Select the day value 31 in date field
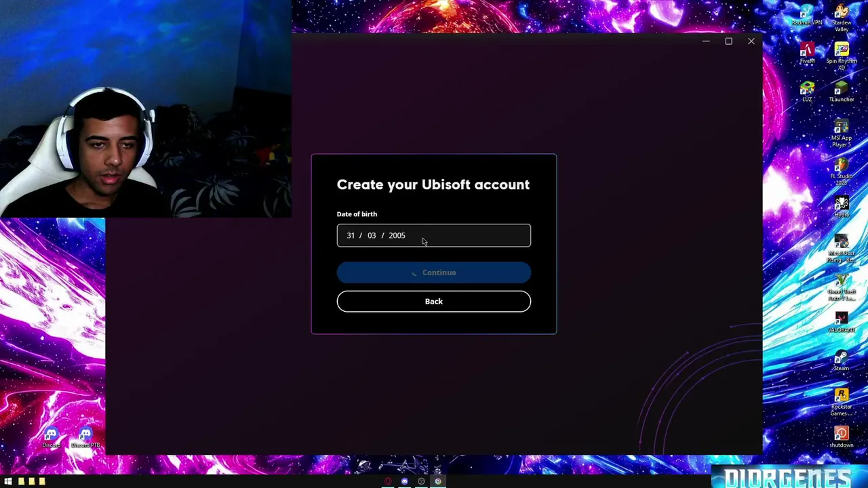868x488 pixels. pyautogui.click(x=351, y=235)
